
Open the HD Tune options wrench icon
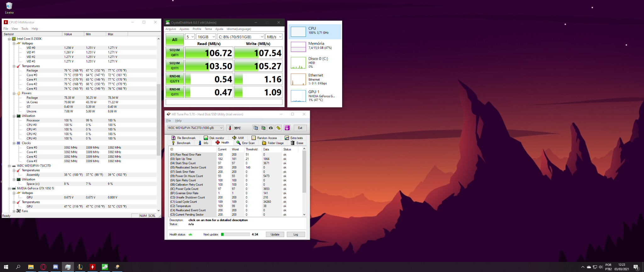pyautogui.click(x=278, y=128)
